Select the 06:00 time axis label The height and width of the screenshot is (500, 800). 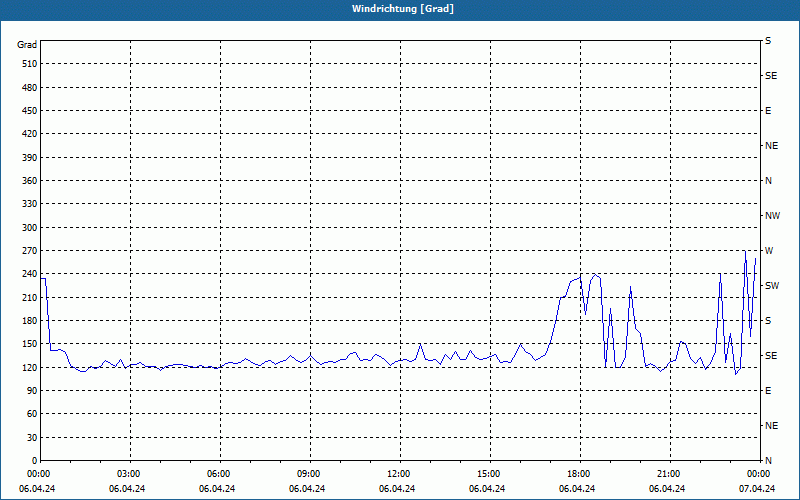click(220, 474)
